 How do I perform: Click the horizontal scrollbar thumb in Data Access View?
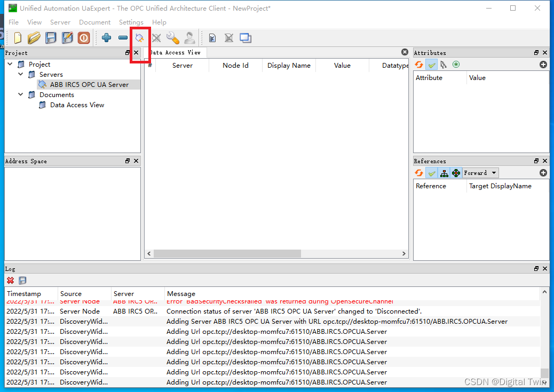(x=227, y=254)
